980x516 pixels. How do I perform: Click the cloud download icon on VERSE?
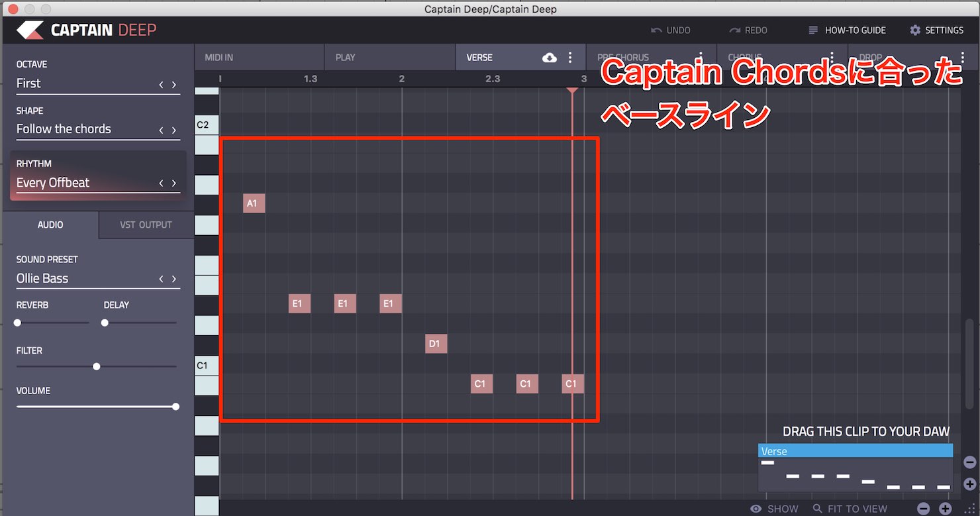(x=550, y=58)
